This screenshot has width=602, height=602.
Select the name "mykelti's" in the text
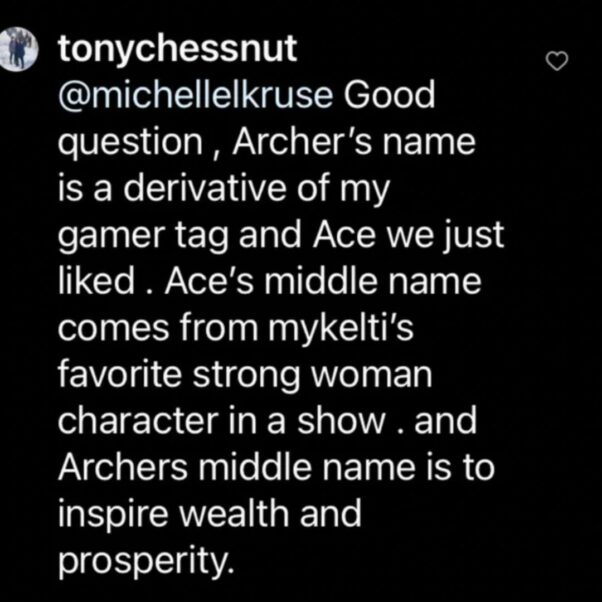click(x=341, y=328)
